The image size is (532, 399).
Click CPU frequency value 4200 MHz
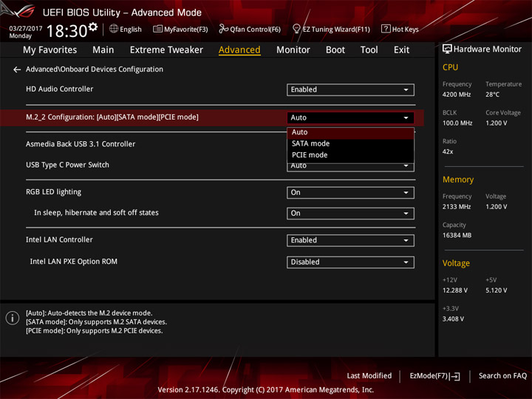(x=457, y=95)
